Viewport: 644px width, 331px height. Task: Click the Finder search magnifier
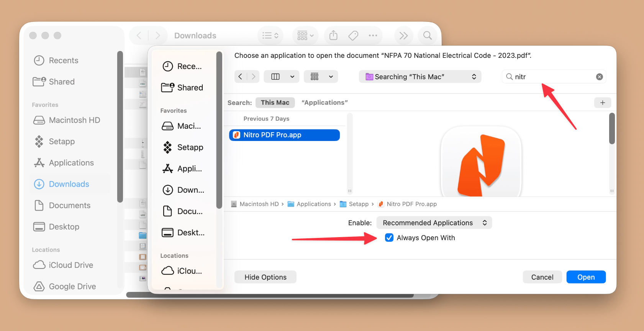(x=428, y=36)
